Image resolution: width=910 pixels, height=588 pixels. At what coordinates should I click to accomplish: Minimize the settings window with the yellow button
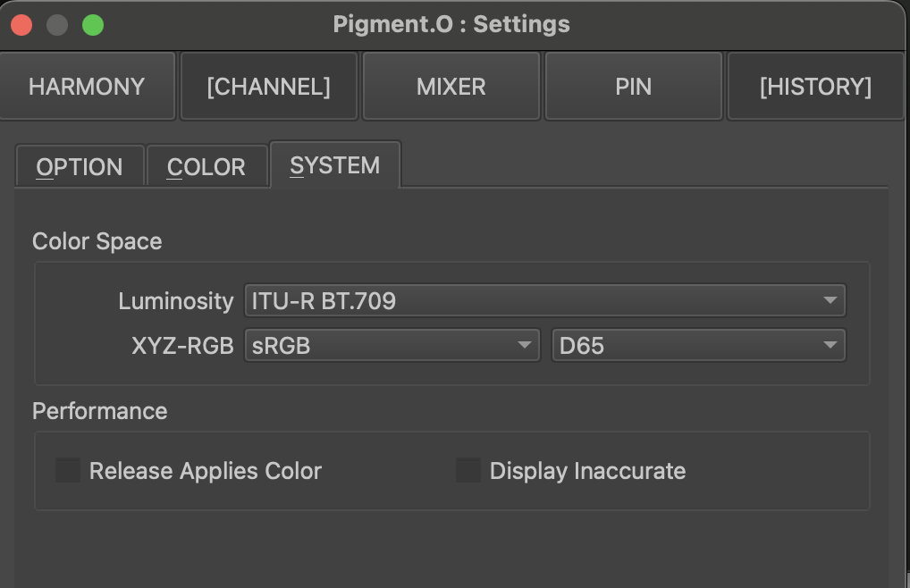tap(57, 25)
